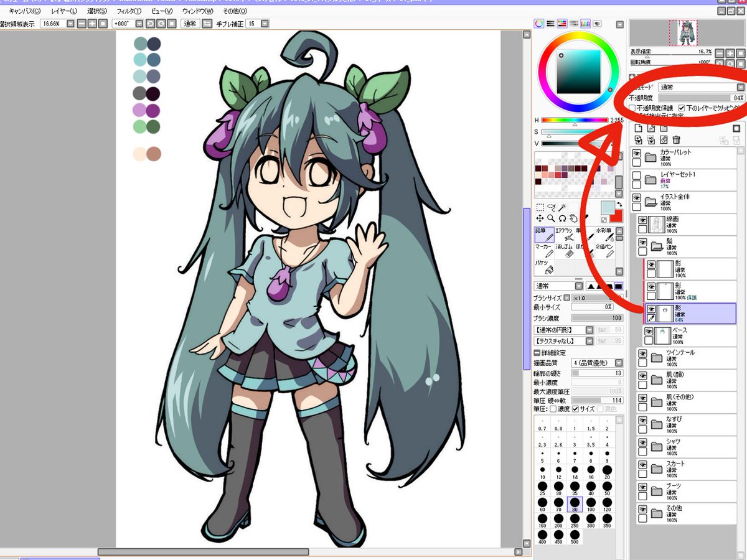Viewport: 747px width, 560px height.
Task: Choose the バケツ bucket fill tool
Action: 544,266
